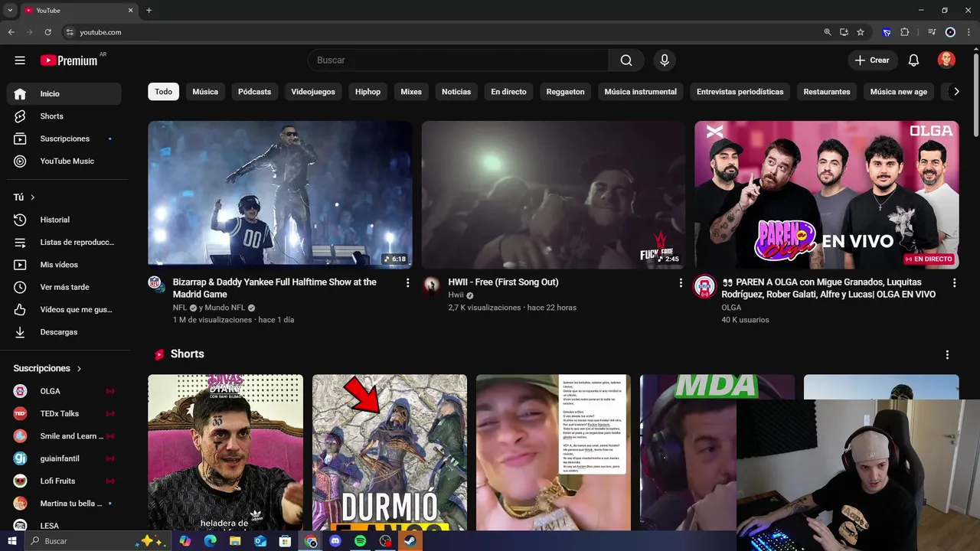
Task: Open File Explorer from the taskbar
Action: point(235,541)
